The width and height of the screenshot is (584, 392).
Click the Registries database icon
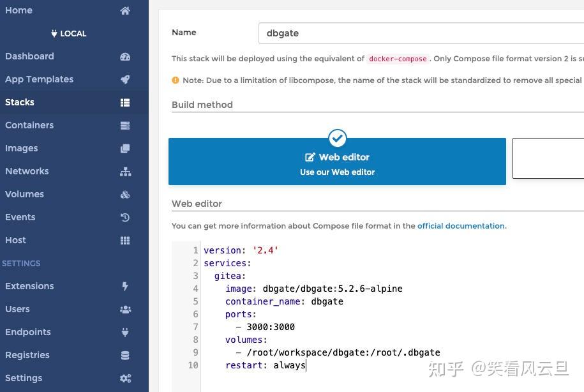(x=125, y=355)
